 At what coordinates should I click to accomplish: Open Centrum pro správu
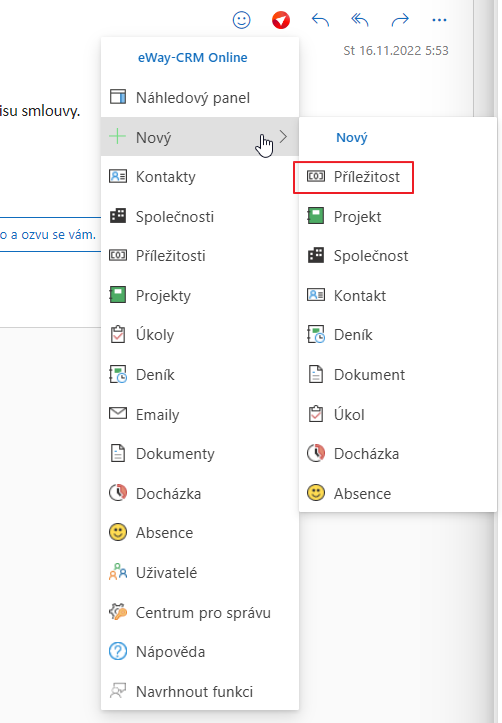(x=200, y=612)
